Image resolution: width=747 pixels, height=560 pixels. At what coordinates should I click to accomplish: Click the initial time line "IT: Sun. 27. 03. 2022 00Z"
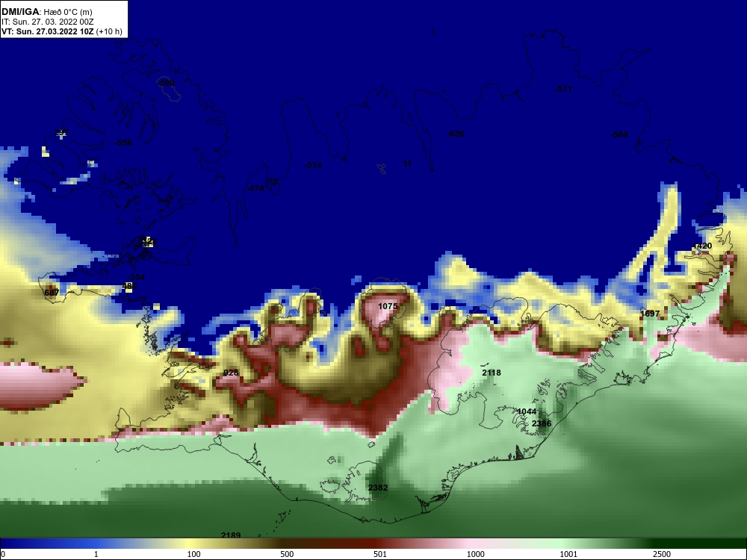(x=48, y=22)
